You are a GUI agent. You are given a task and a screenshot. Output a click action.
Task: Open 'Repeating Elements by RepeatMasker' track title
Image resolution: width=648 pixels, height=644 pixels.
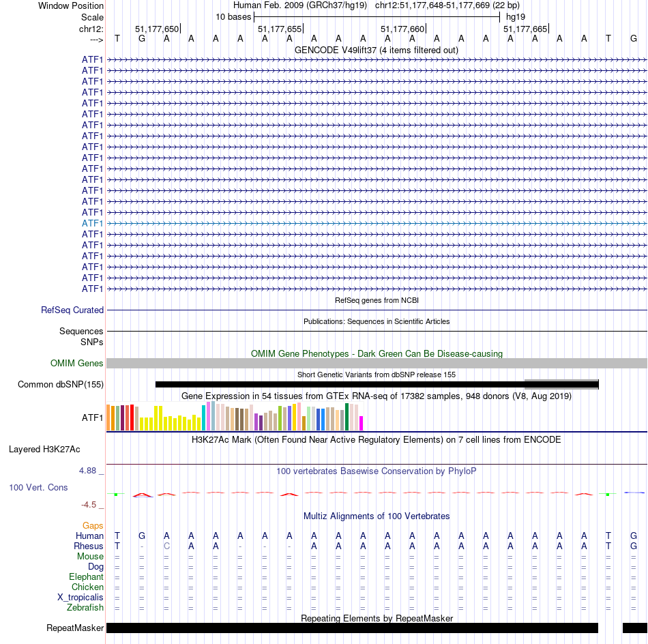pyautogui.click(x=377, y=618)
